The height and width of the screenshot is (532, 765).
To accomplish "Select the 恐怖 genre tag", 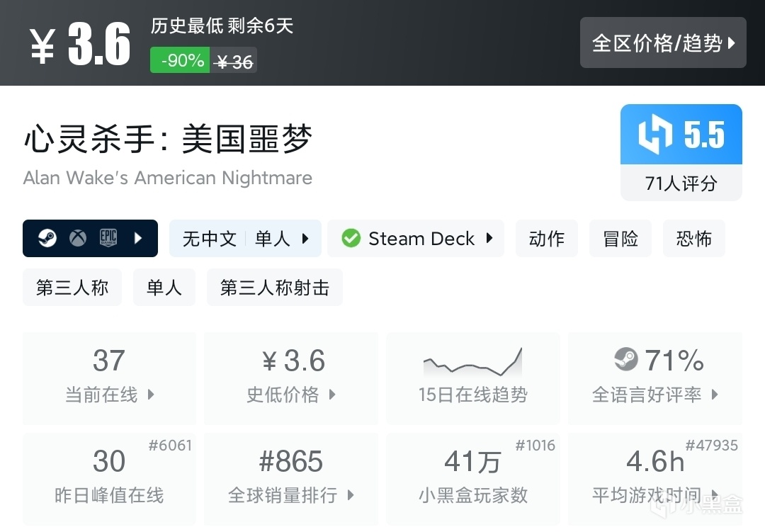I will [x=694, y=238].
